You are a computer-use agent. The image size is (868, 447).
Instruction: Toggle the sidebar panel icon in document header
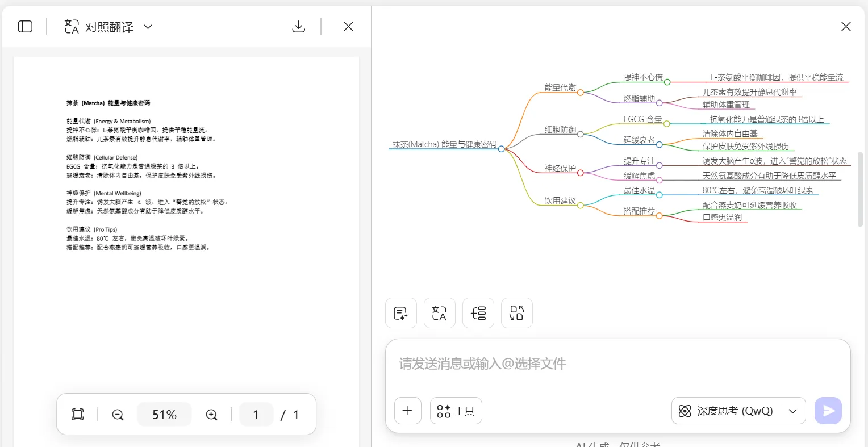coord(25,27)
